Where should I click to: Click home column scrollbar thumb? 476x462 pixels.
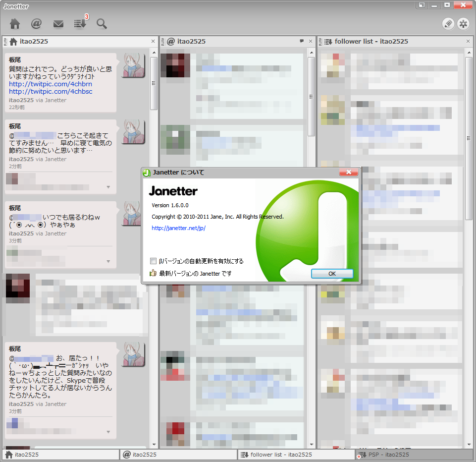[154, 83]
